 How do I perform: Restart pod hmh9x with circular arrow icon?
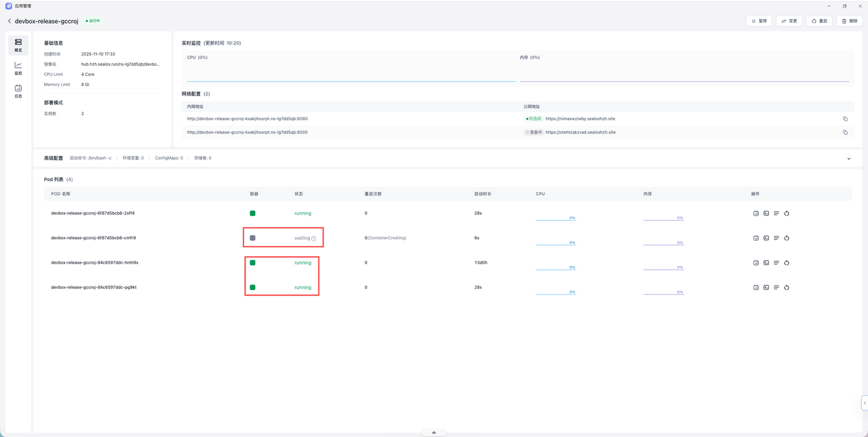[x=787, y=263]
